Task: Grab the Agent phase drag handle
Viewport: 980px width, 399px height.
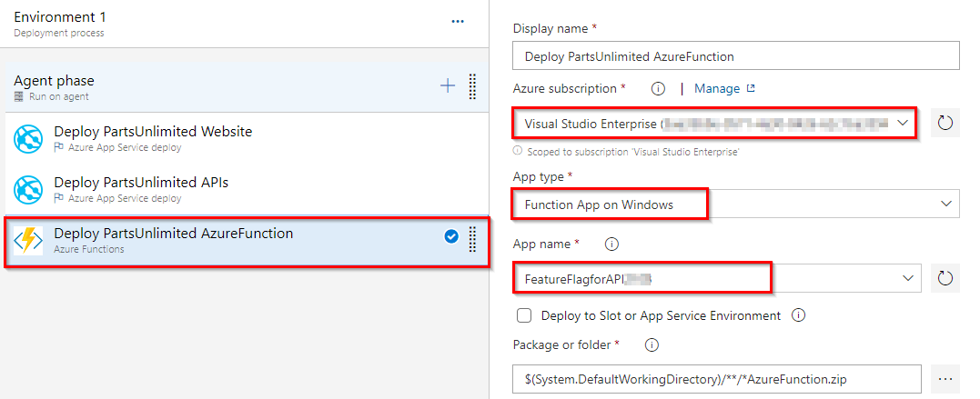Action: 472,86
